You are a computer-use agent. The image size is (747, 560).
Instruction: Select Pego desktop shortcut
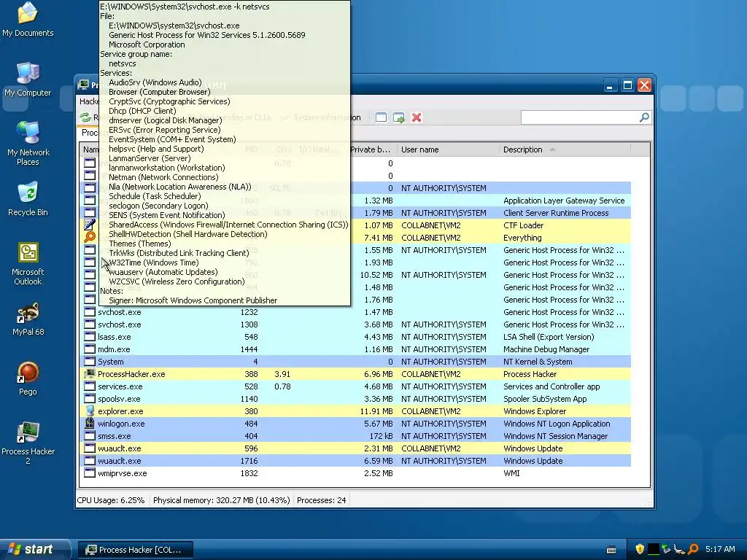(x=28, y=378)
